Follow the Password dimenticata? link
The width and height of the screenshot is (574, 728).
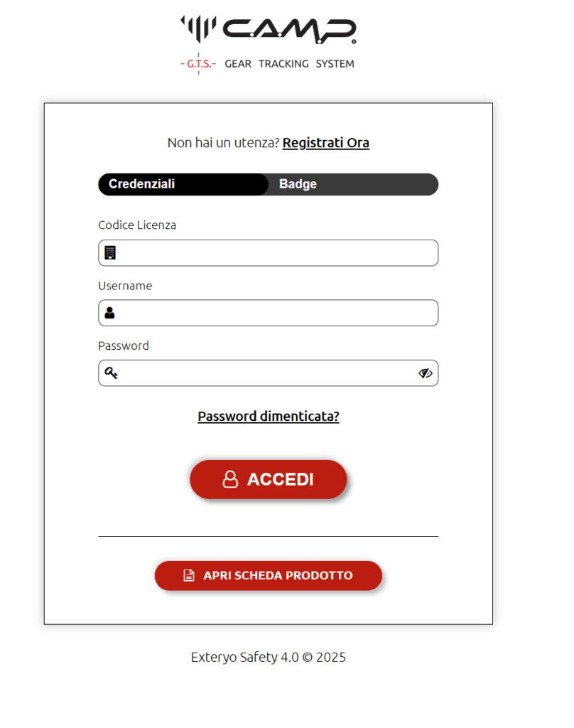pyautogui.click(x=269, y=416)
